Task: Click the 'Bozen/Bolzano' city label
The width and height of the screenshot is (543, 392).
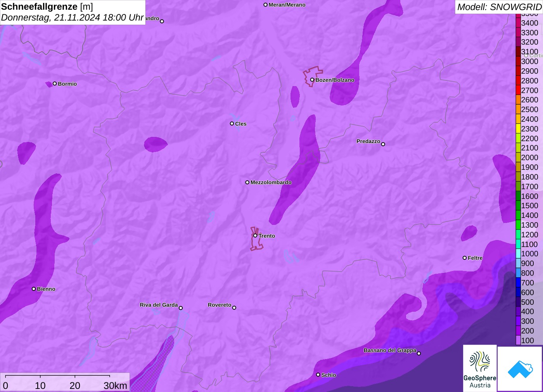Action: pyautogui.click(x=335, y=80)
